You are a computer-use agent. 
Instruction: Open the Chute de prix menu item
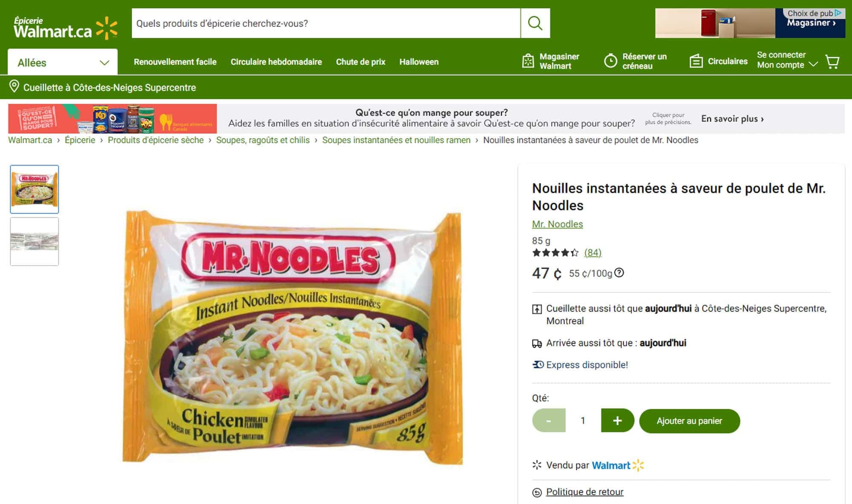[x=360, y=62]
